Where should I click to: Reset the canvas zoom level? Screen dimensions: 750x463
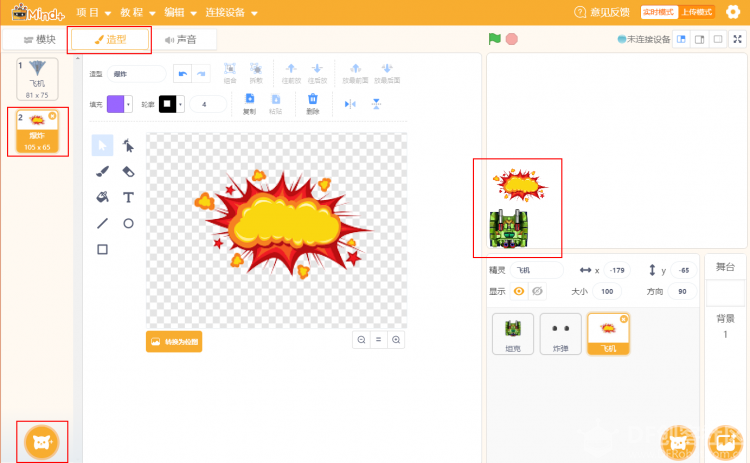[378, 340]
